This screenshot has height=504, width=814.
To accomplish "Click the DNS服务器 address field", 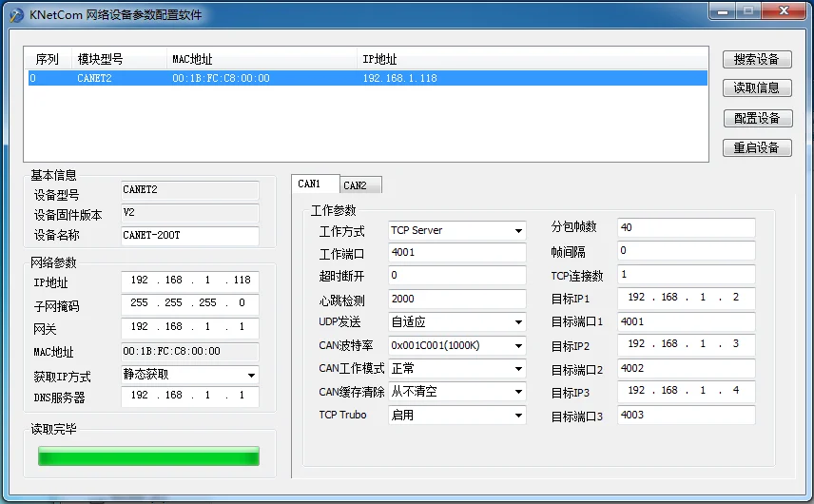I will pyautogui.click(x=189, y=396).
